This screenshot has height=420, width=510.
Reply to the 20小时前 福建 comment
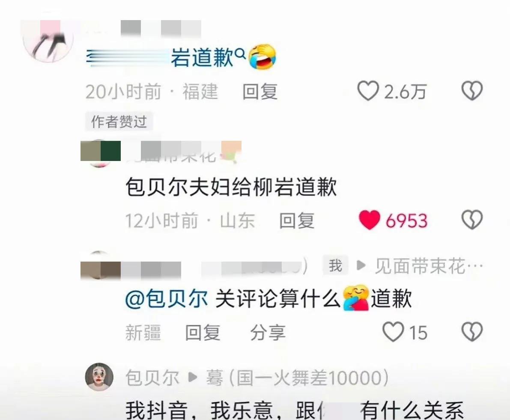pos(260,91)
